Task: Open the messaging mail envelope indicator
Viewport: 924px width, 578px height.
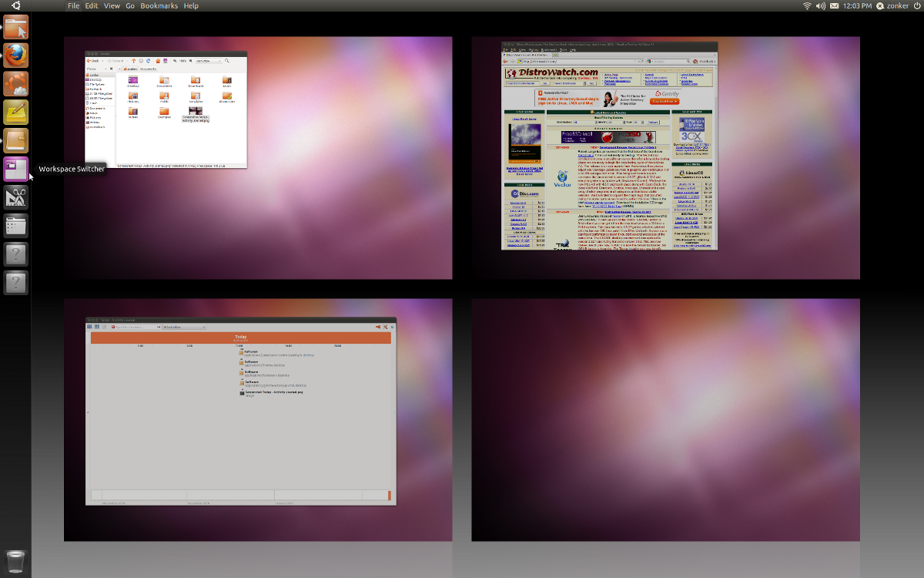Action: [x=835, y=5]
